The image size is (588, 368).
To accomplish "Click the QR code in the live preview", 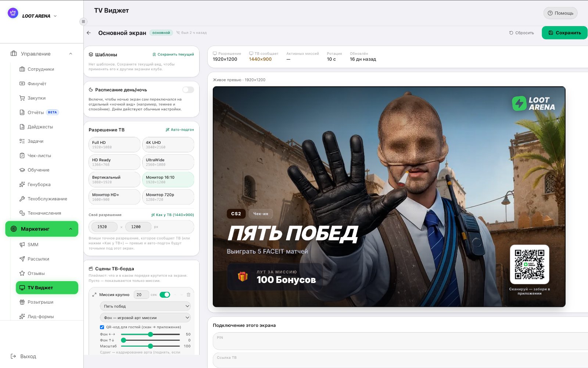I will tap(530, 265).
